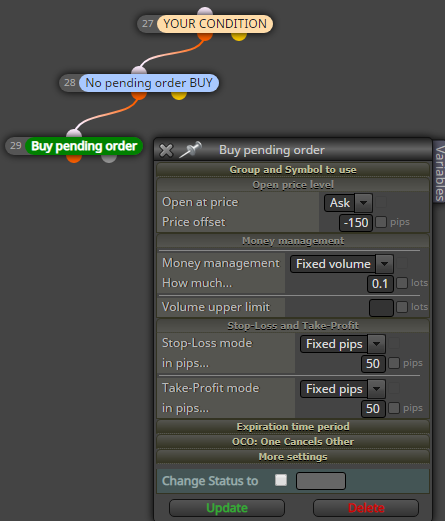This screenshot has width=445, height=521.
Task: Click yellow output connector of YOUR CONDITION
Action: 239,36
